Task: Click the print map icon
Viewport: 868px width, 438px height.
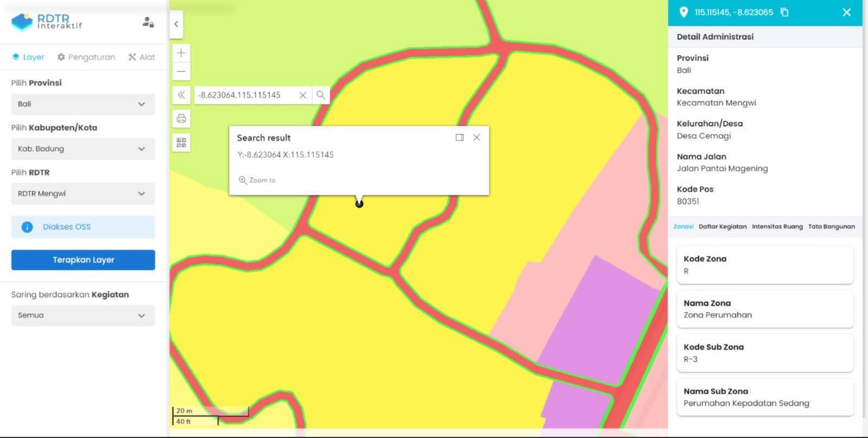Action: [x=181, y=118]
